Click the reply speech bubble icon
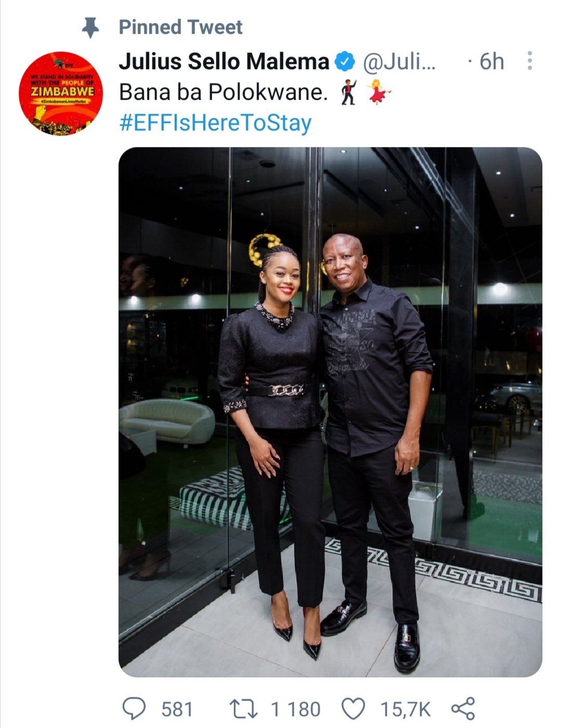The image size is (561, 728). (134, 709)
